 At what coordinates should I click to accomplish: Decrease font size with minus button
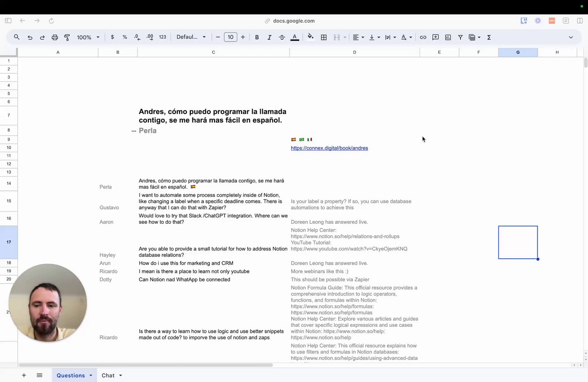[218, 37]
